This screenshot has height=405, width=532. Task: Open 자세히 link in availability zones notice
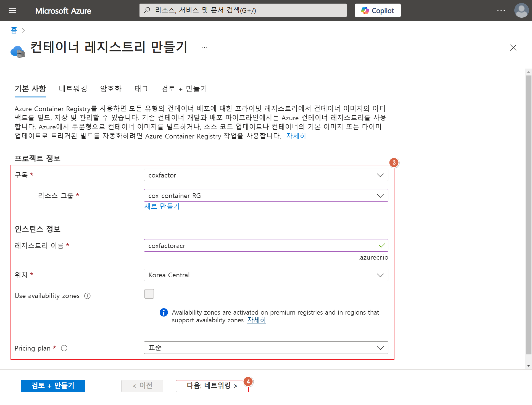(x=256, y=320)
